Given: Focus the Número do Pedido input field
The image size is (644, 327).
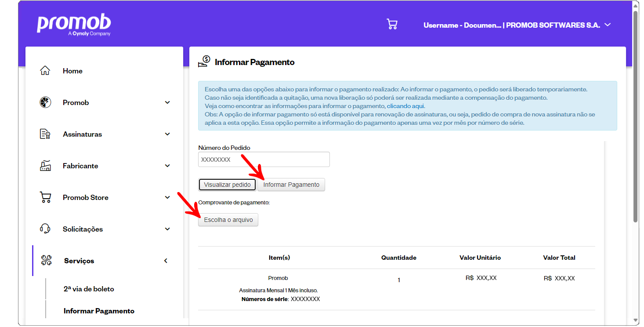Looking at the screenshot, I should coord(264,160).
